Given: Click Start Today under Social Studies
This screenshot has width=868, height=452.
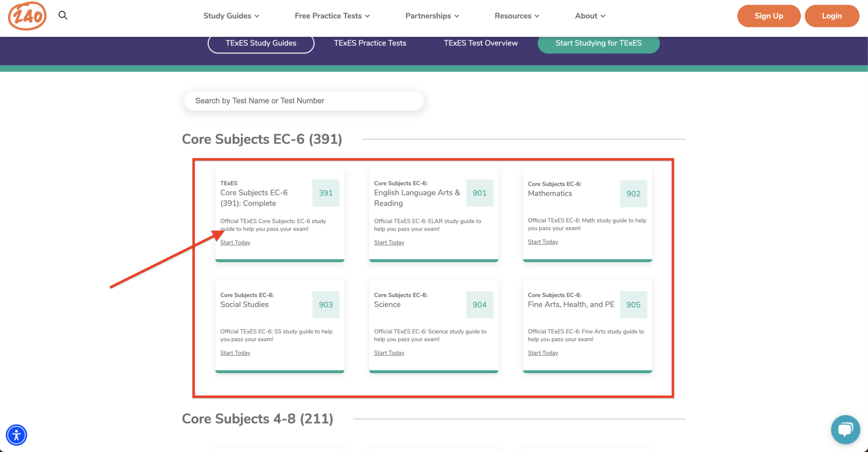Looking at the screenshot, I should coord(235,353).
